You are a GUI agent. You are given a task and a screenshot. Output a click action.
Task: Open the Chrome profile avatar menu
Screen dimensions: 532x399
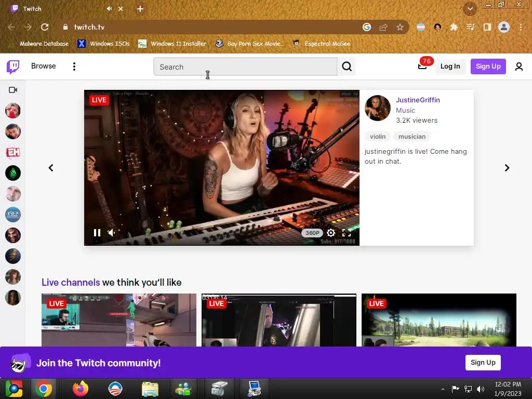[x=504, y=27]
